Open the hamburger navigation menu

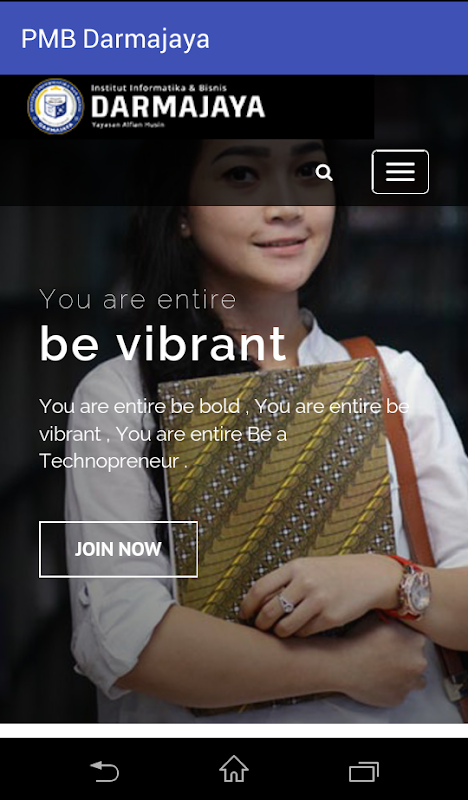tap(400, 172)
